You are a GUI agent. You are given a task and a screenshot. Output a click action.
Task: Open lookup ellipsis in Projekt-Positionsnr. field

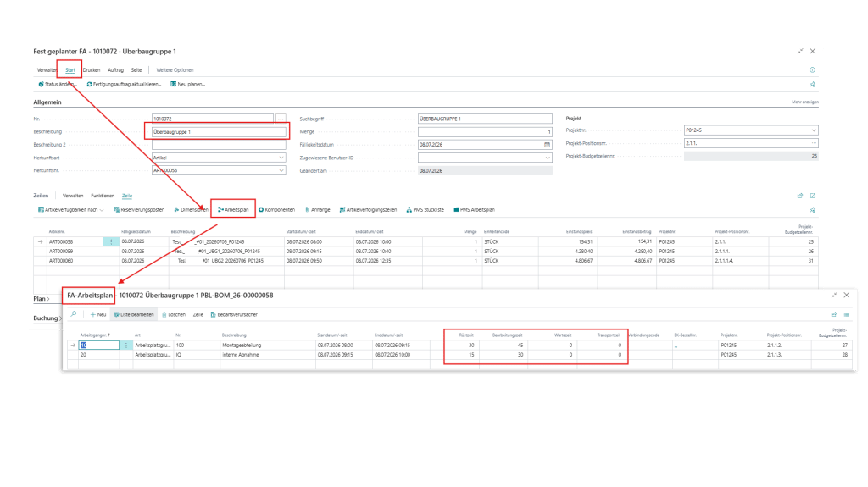tap(814, 143)
